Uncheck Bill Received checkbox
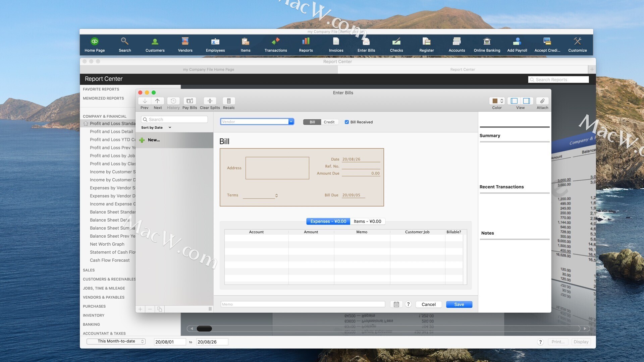 [347, 122]
